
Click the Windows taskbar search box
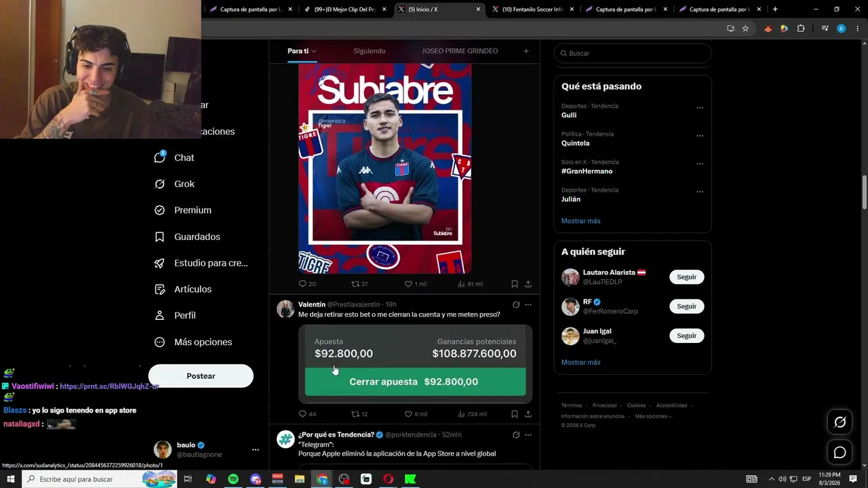click(x=99, y=479)
